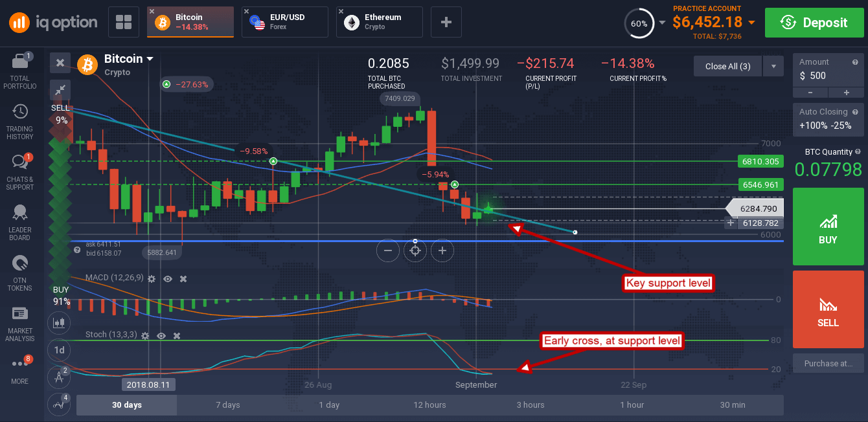Open Chats & Support icon
Viewport: 868px width, 422px height.
[x=20, y=162]
